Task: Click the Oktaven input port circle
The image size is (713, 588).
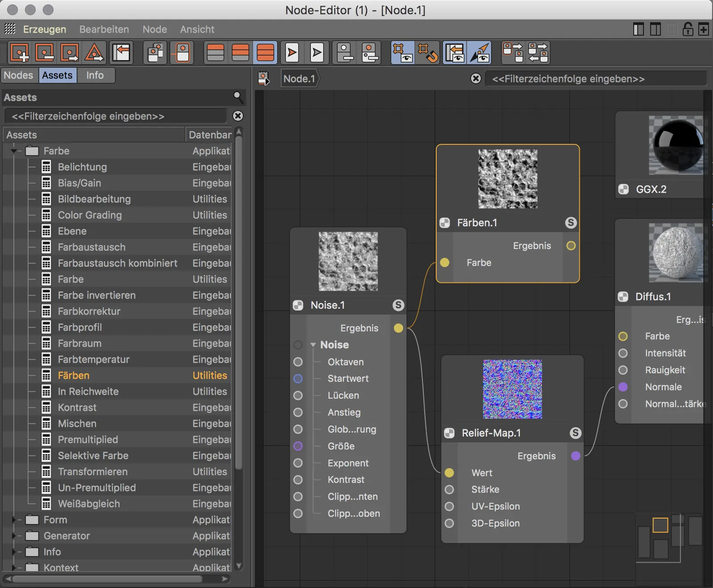Action: point(298,362)
